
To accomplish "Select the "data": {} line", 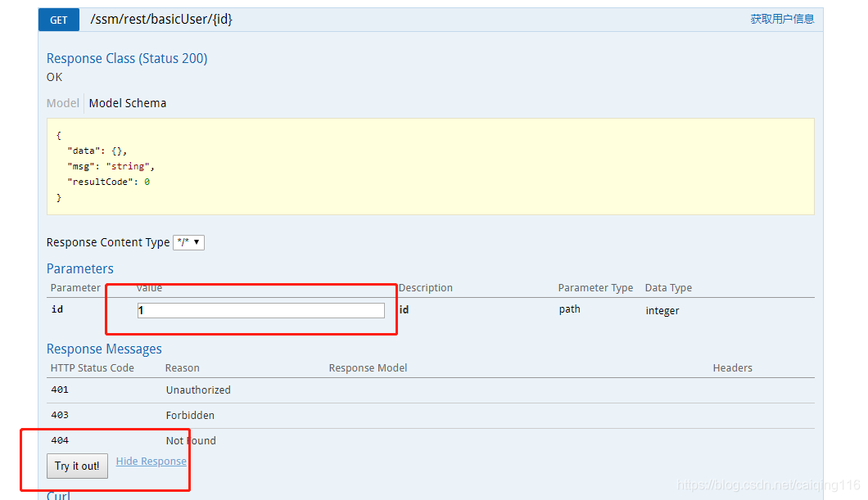I will (x=97, y=151).
